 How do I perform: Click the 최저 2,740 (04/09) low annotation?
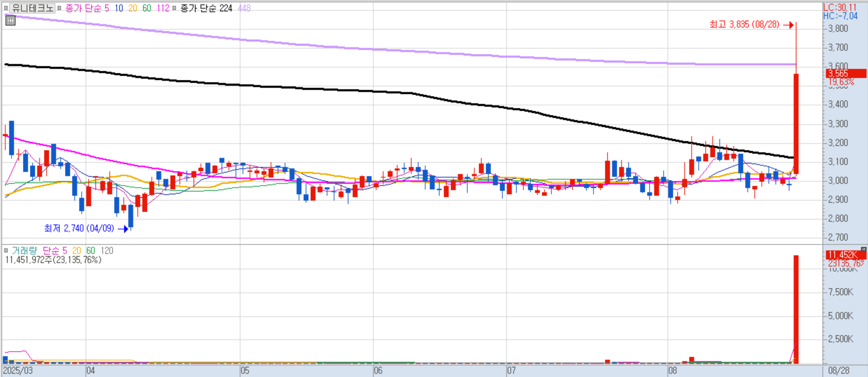click(x=79, y=228)
